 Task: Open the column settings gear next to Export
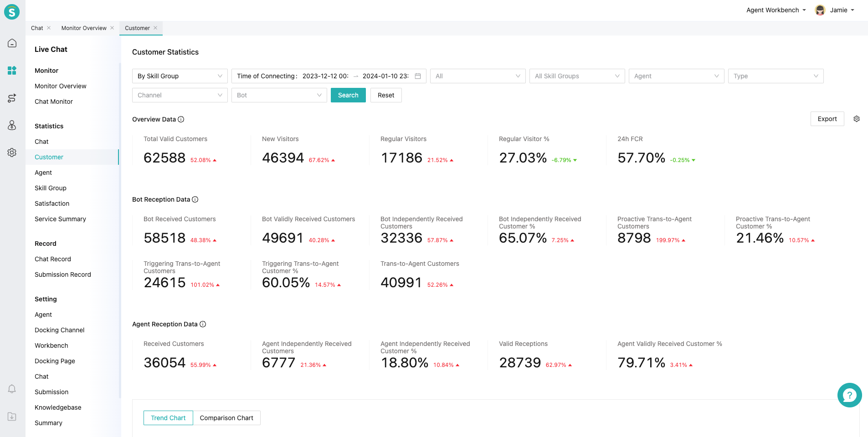857,119
